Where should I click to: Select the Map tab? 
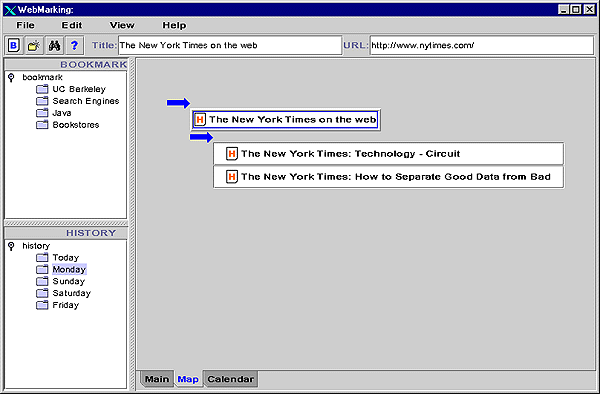click(188, 379)
